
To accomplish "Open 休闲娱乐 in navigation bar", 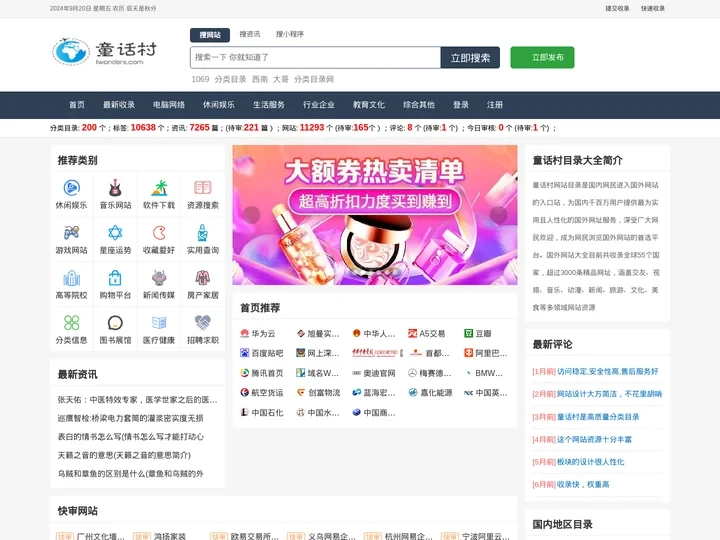I will click(x=219, y=105).
